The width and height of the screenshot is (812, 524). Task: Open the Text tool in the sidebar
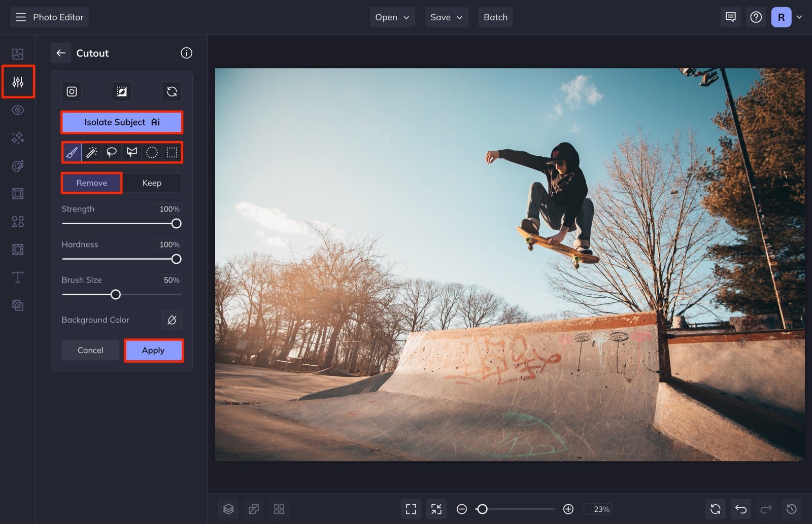point(18,277)
